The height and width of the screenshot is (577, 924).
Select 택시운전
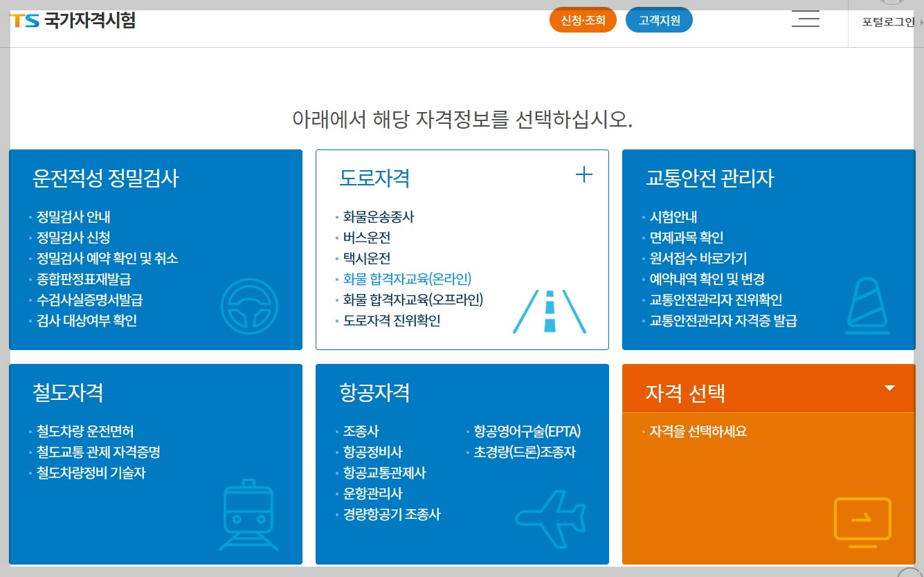tap(367, 259)
